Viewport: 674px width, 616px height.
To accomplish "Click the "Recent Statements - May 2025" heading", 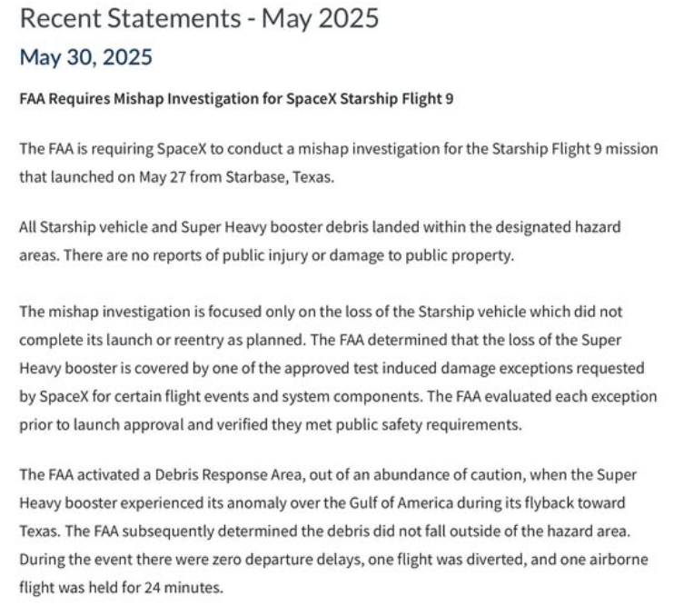I will (x=199, y=19).
